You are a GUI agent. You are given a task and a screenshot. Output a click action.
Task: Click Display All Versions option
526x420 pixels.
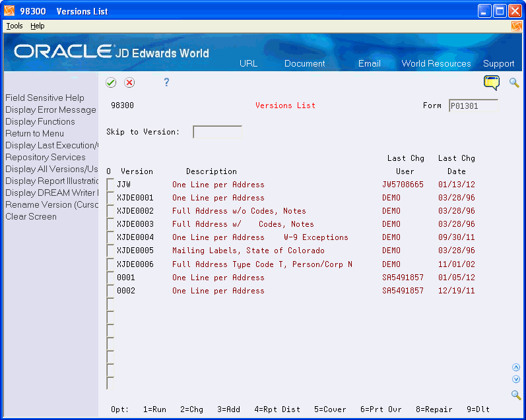click(x=51, y=169)
